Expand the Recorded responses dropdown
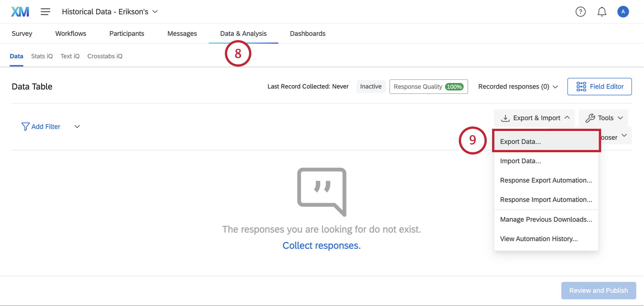Screen dimensions: 644x306 pos(518,87)
